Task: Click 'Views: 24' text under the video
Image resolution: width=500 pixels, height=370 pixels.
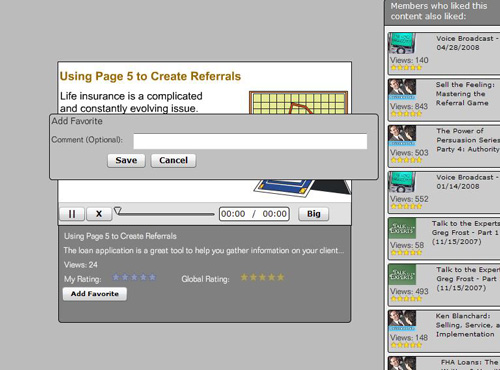Action: click(81, 265)
